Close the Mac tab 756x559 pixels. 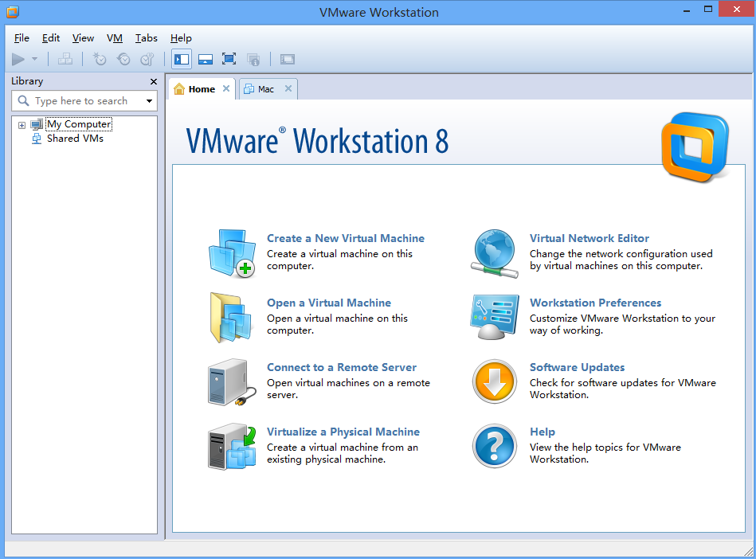(288, 88)
